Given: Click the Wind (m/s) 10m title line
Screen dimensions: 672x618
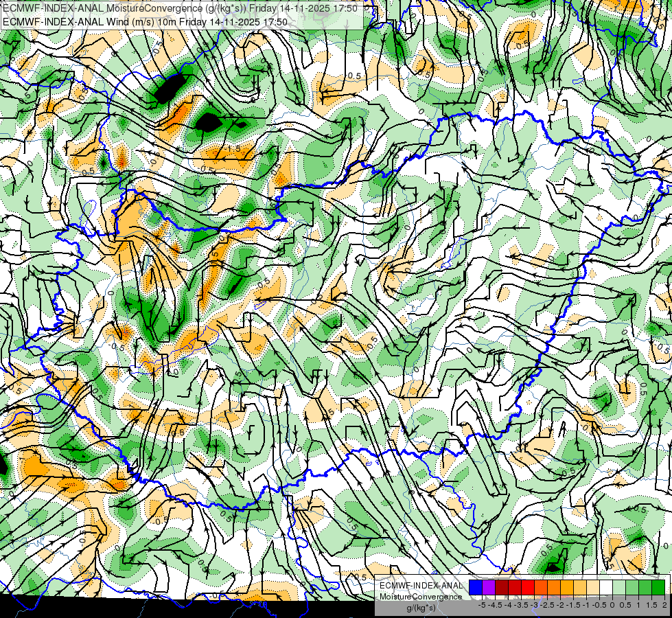Looking at the screenshot, I should tap(145, 21).
